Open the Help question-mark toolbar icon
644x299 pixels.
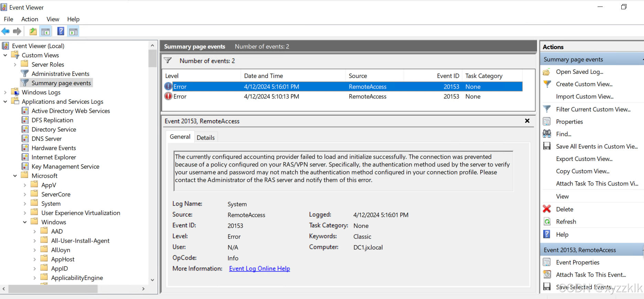click(x=61, y=31)
